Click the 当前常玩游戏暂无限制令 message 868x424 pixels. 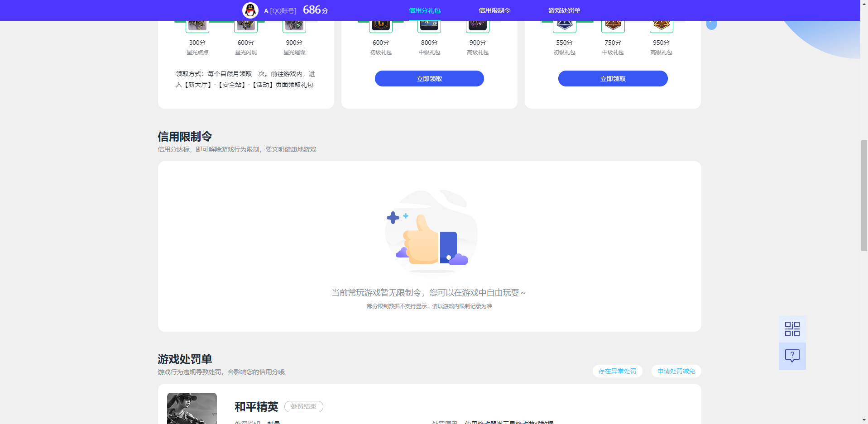tap(429, 293)
